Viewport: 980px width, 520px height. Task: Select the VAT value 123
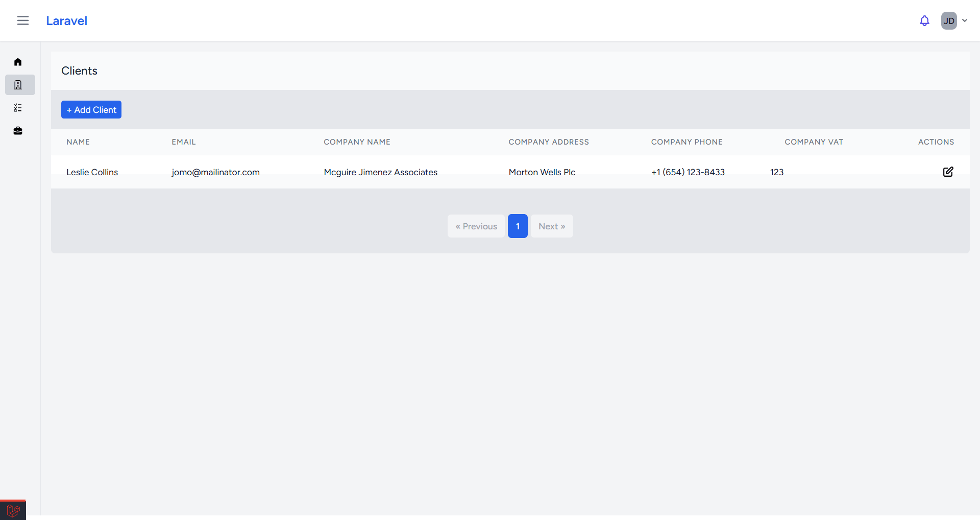coord(777,172)
